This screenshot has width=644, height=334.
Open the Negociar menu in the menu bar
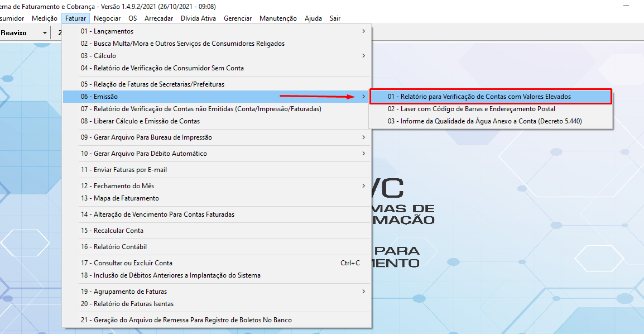coord(107,18)
